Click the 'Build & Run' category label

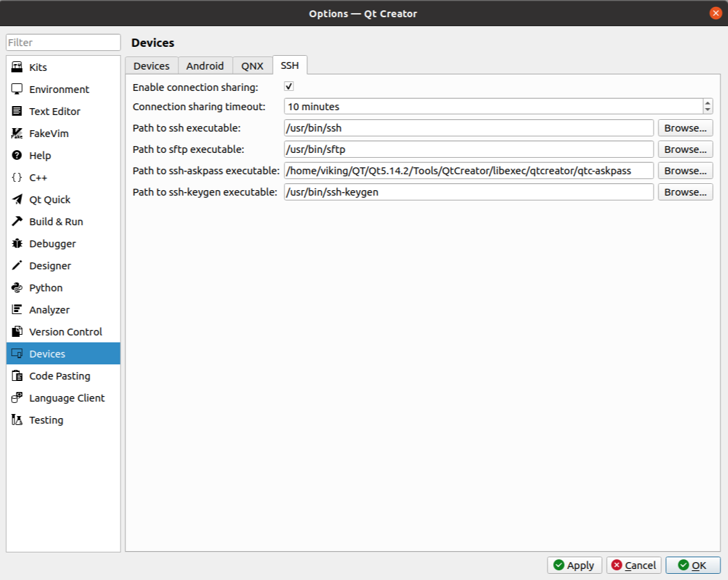pyautogui.click(x=56, y=222)
